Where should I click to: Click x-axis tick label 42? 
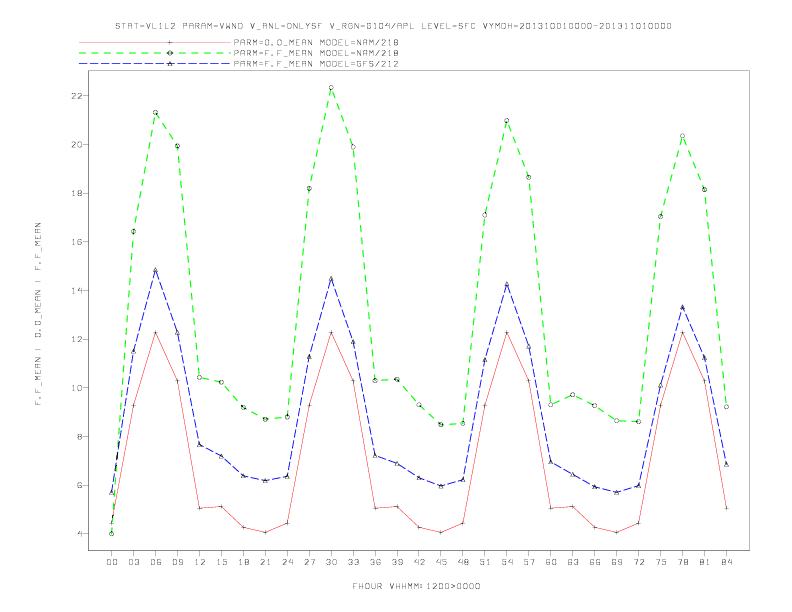tap(419, 562)
